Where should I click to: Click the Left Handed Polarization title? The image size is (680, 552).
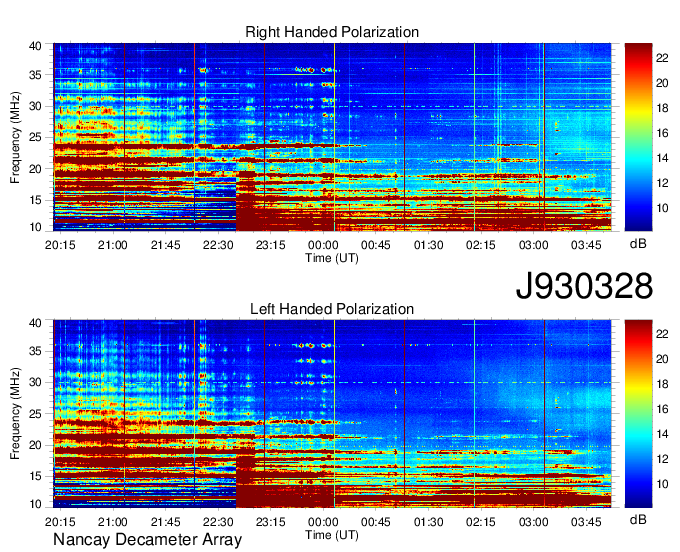[332, 309]
